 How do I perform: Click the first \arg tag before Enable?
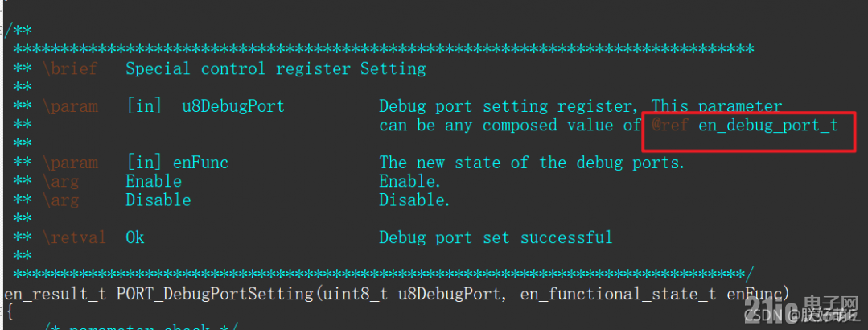click(x=60, y=182)
